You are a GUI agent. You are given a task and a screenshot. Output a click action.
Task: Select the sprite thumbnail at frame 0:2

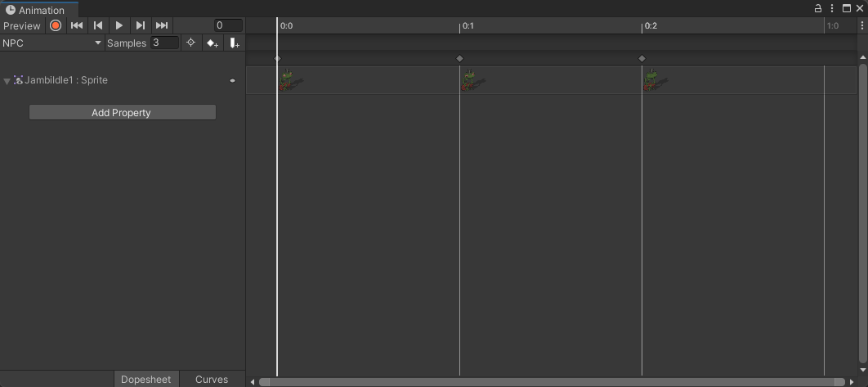(x=655, y=80)
